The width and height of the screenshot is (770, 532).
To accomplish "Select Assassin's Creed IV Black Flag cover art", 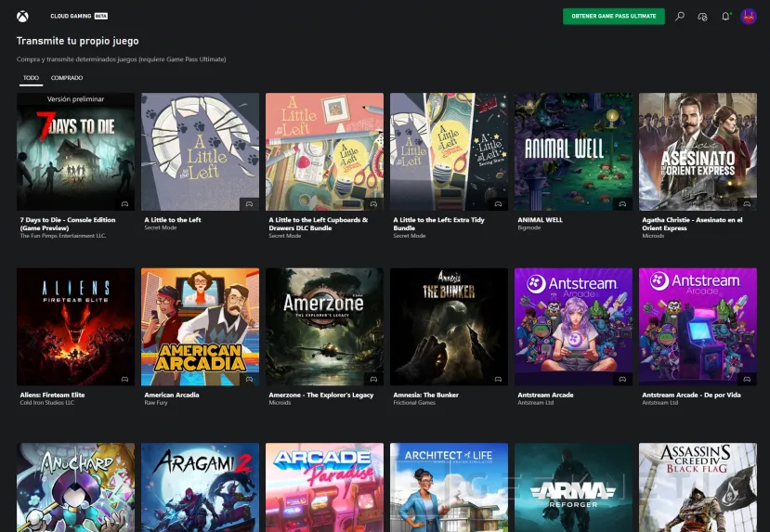I will click(x=698, y=487).
